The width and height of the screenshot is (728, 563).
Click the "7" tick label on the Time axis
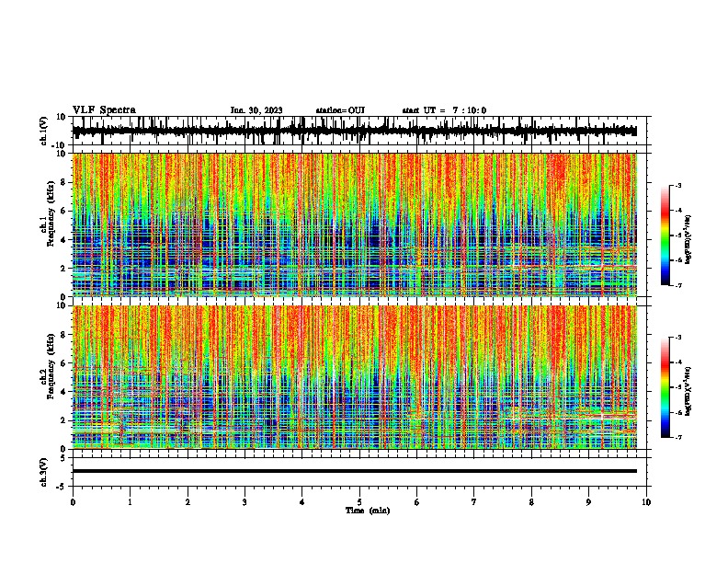474,502
